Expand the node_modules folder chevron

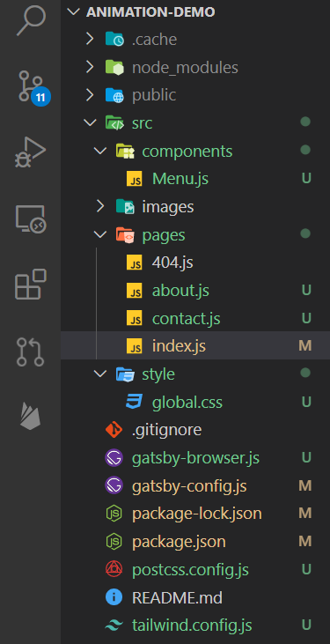tap(90, 67)
